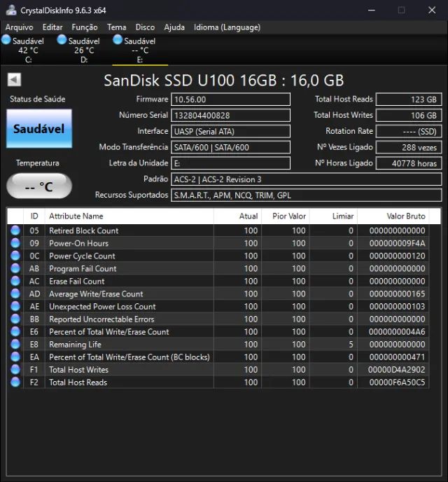Click the Modo Transferência field

[230, 147]
